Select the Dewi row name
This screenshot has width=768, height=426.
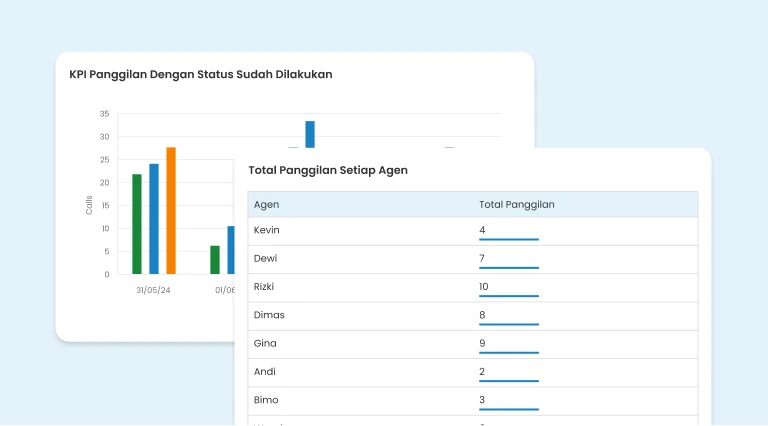tap(266, 259)
